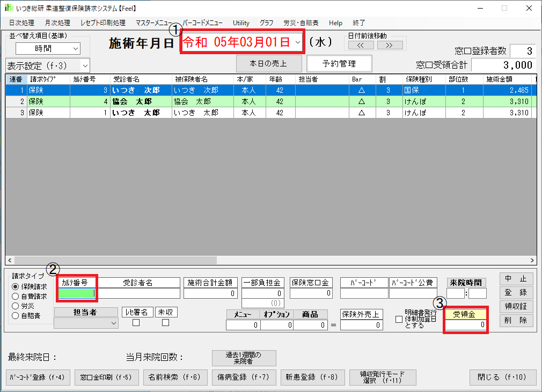Image resolution: width=542 pixels, height=392 pixels.
Task: Click the green カルテ番号 input field
Action: 77,293
